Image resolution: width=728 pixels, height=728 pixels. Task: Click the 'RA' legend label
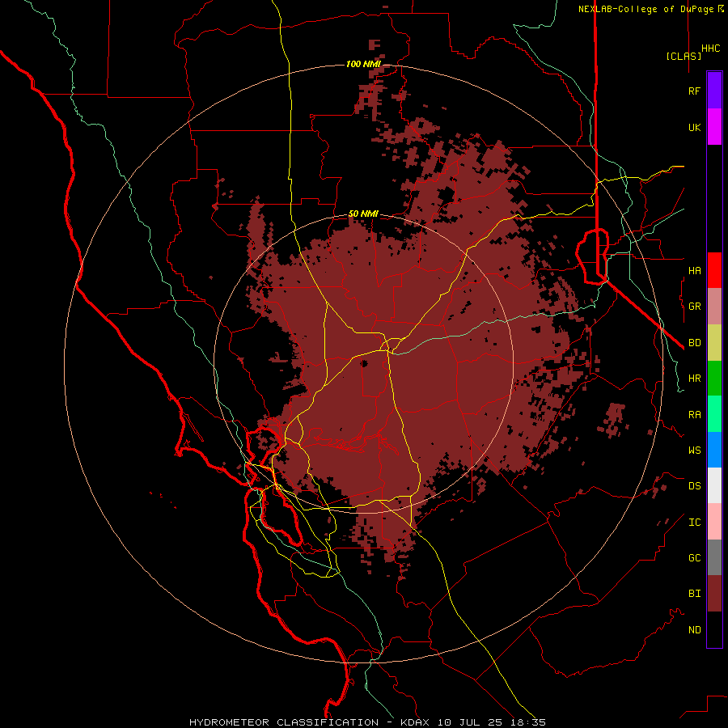pyautogui.click(x=694, y=414)
